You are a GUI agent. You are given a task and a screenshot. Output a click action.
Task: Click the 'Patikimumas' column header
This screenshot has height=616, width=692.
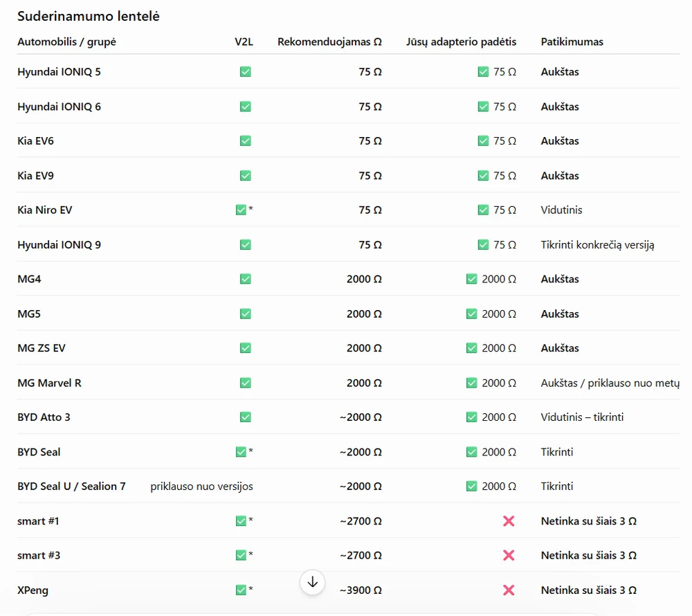point(572,42)
